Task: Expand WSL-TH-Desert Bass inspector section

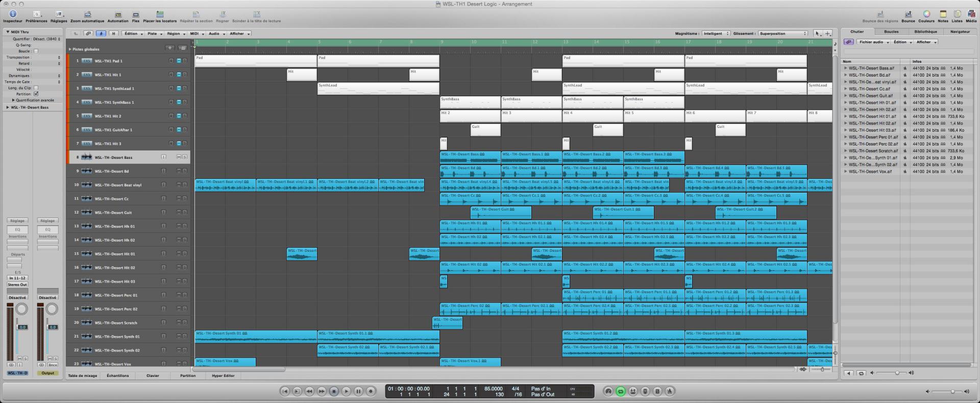Action: pyautogui.click(x=8, y=107)
